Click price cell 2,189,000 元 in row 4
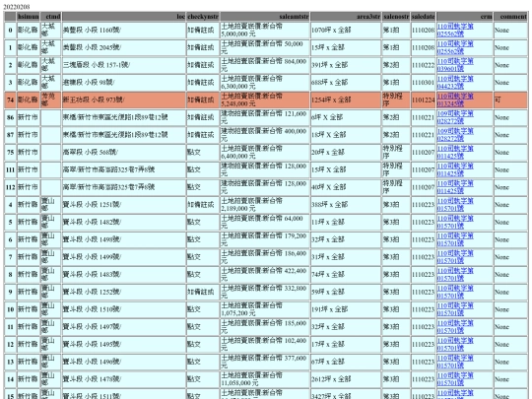Image resolution: width=532 pixels, height=399 pixels. [x=265, y=205]
